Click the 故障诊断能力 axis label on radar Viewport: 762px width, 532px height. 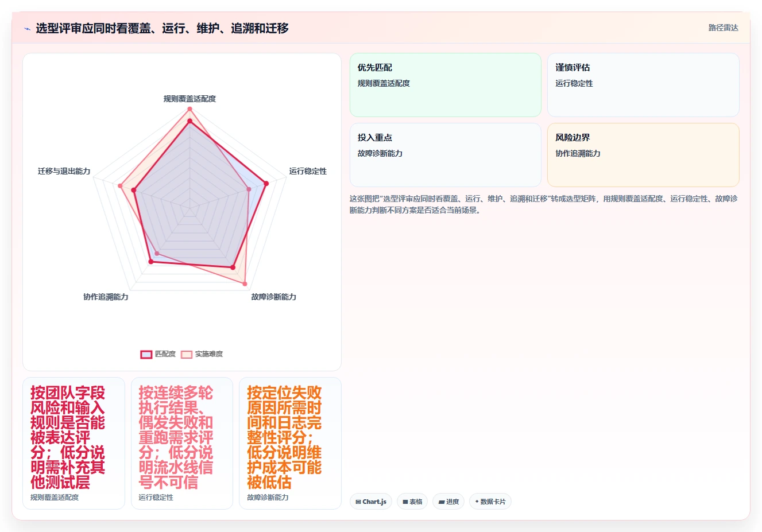coord(274,297)
